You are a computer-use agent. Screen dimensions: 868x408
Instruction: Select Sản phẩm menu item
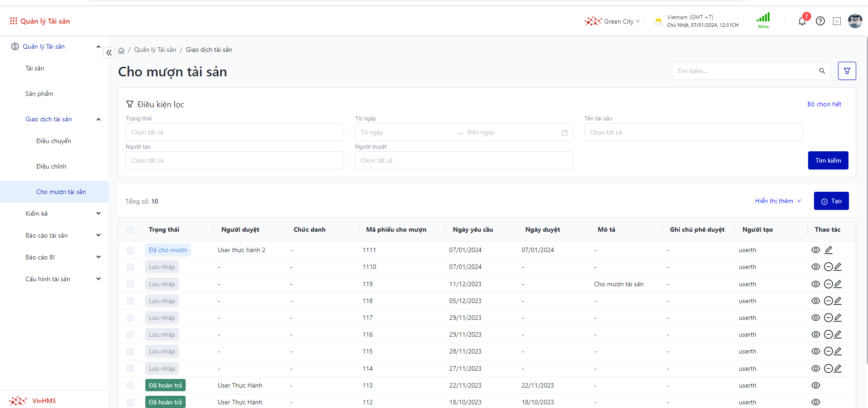pos(39,94)
